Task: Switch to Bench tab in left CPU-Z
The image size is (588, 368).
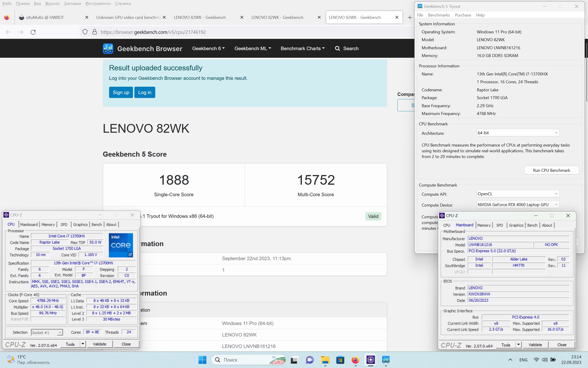Action: pyautogui.click(x=97, y=224)
